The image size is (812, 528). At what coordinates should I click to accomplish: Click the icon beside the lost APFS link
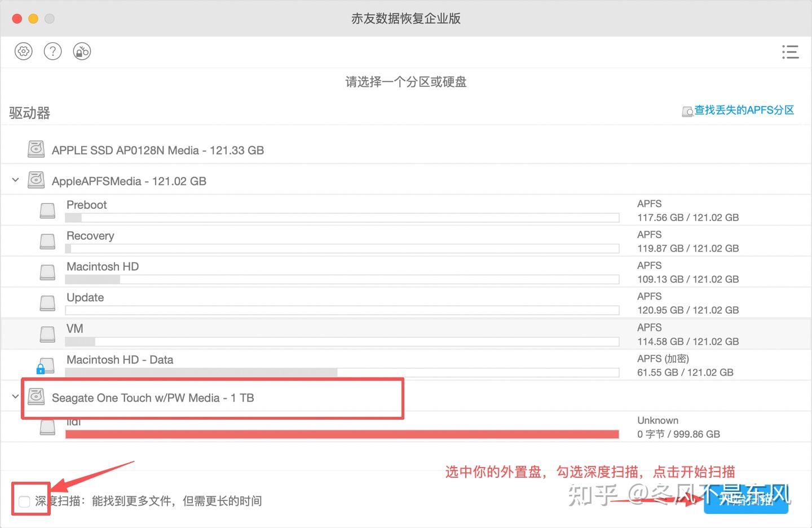pos(687,112)
